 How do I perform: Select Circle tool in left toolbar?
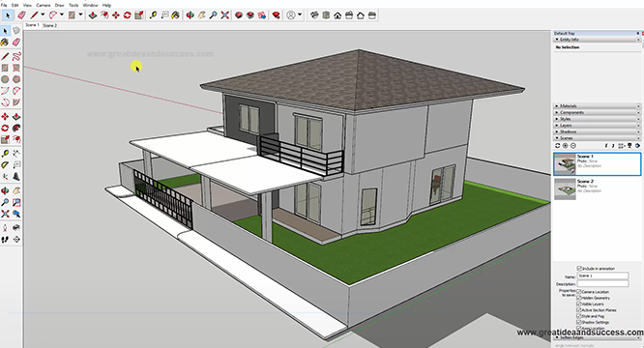pos(5,79)
